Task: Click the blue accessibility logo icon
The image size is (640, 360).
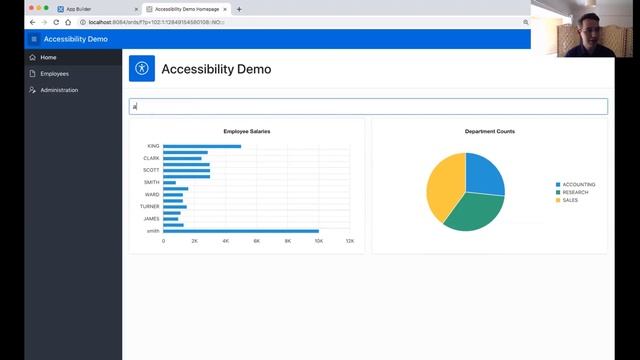Action: (x=142, y=69)
